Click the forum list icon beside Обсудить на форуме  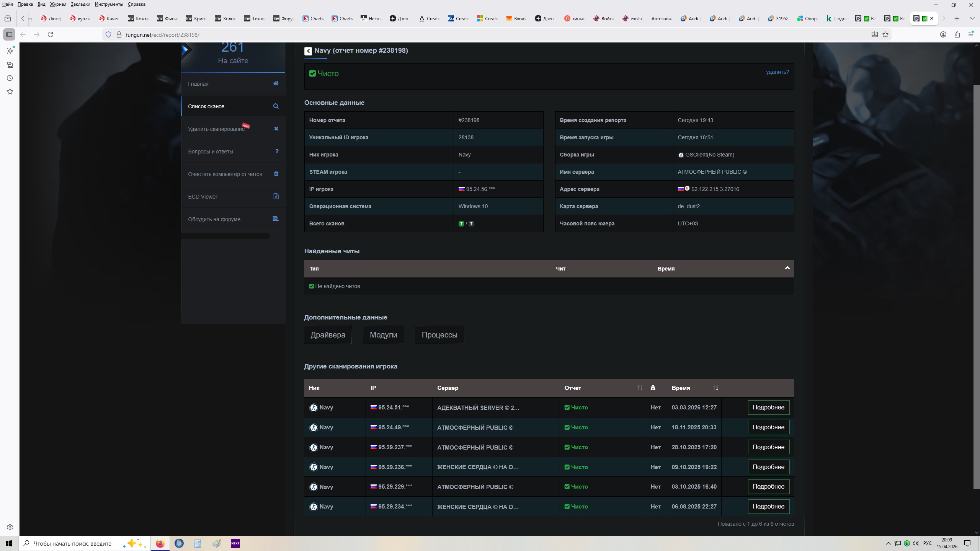point(276,218)
